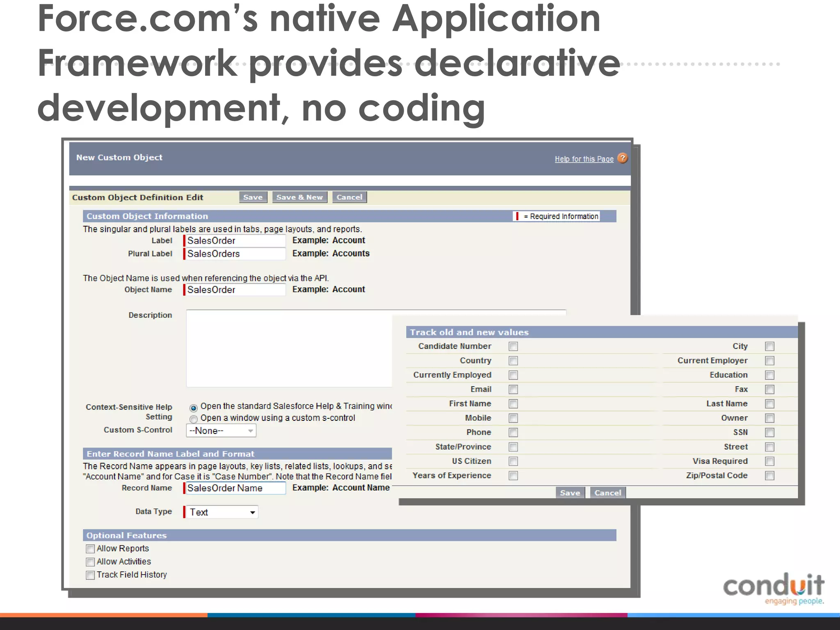Check the SSN tracking checkbox

[x=769, y=433]
